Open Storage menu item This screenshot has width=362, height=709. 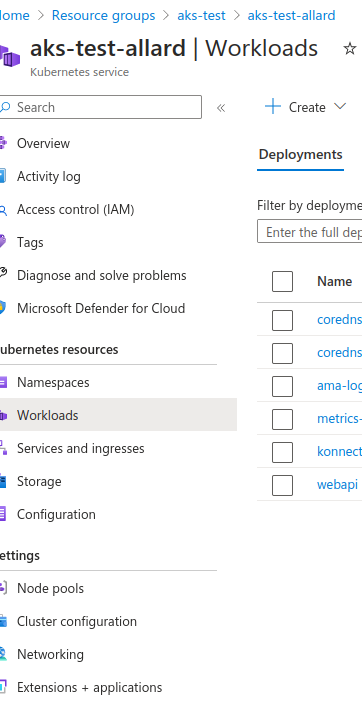(x=39, y=482)
